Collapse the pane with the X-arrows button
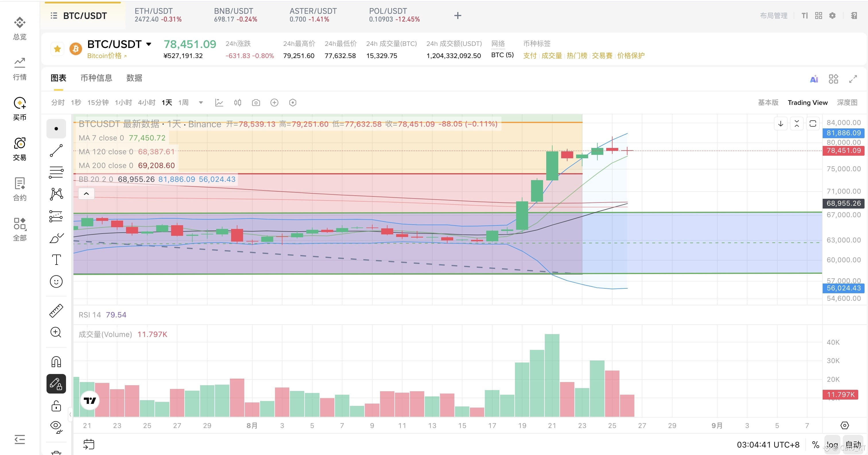 click(x=797, y=124)
